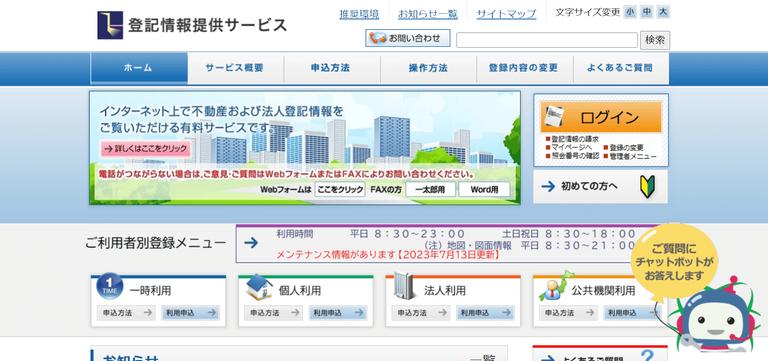Focus the site search input field
Screen dimensions: 768x361
547,40
